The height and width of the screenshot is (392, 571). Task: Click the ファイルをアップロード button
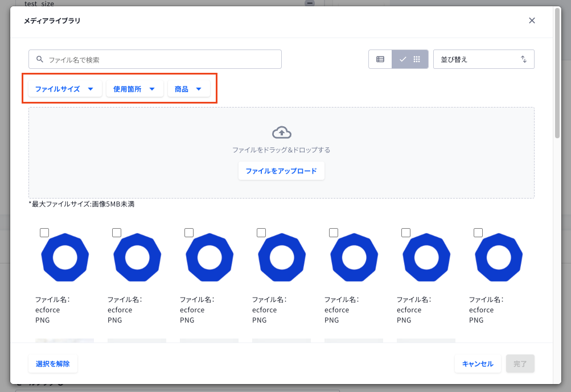click(281, 171)
